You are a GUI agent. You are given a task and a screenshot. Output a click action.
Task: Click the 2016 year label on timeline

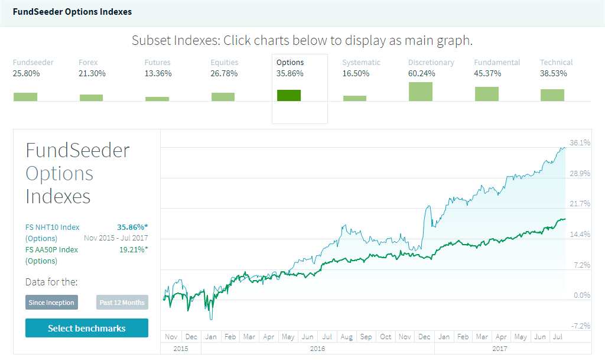(318, 349)
